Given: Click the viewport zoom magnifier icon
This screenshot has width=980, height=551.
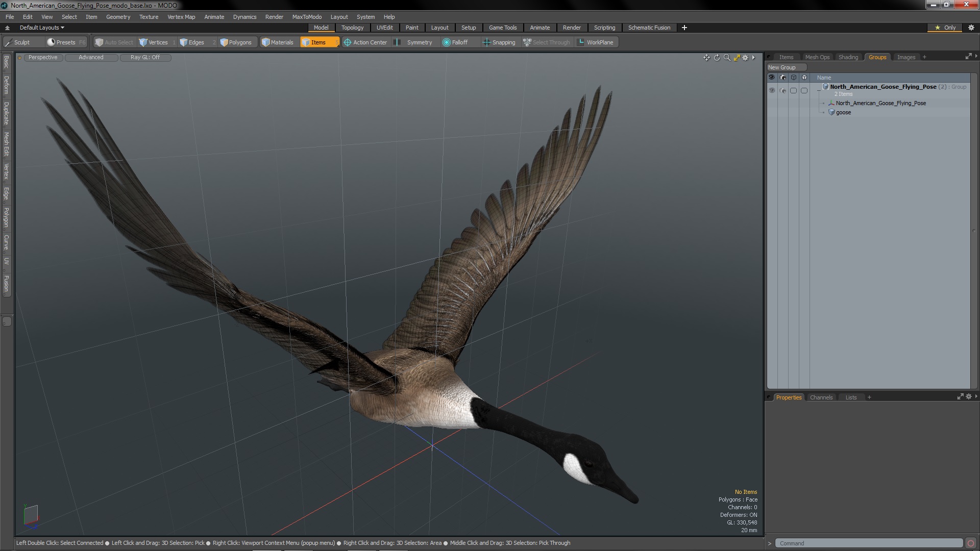Looking at the screenshot, I should 727,58.
